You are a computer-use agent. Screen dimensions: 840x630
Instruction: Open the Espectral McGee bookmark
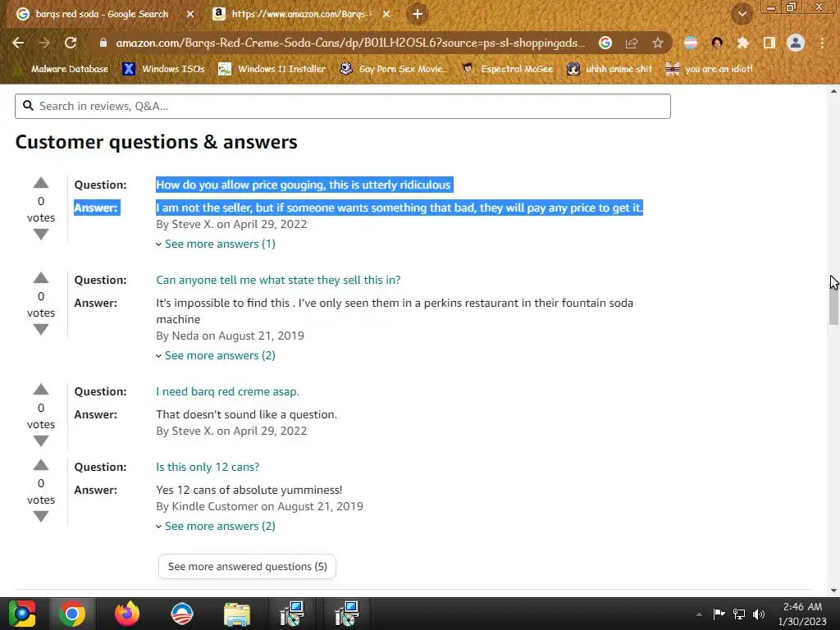[507, 69]
